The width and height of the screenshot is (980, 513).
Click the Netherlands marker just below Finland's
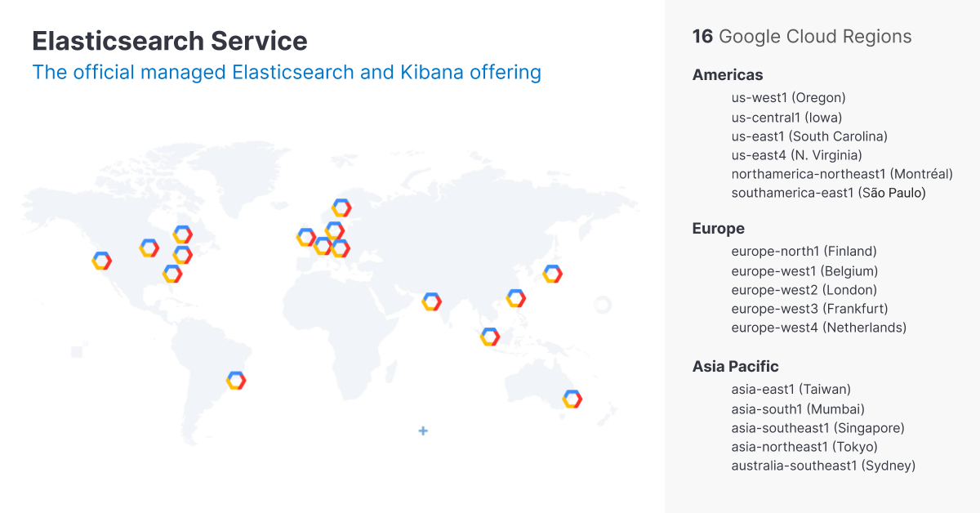(335, 231)
